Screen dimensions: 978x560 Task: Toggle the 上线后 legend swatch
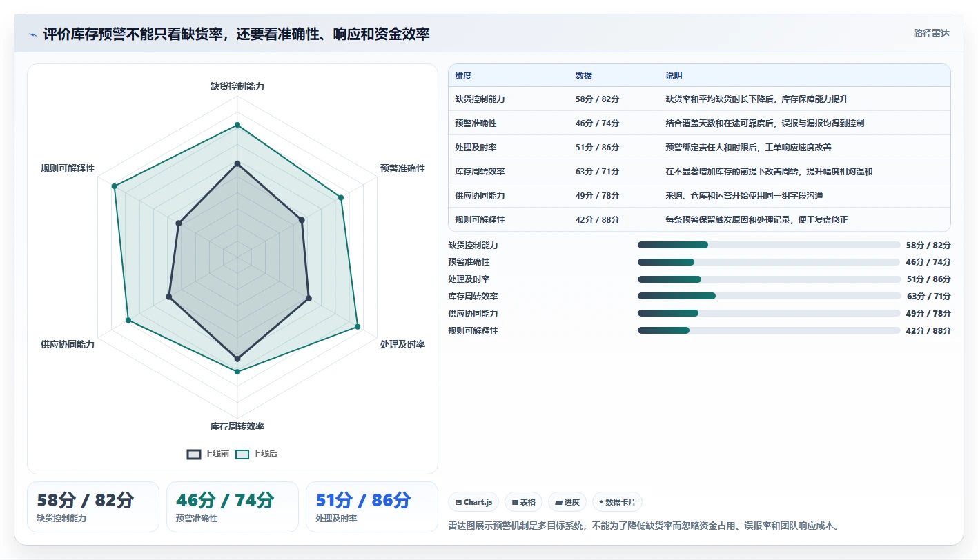coord(242,454)
